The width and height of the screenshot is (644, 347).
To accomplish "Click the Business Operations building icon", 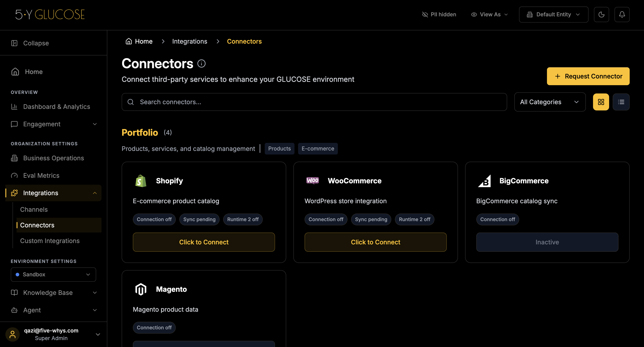I will [x=14, y=158].
